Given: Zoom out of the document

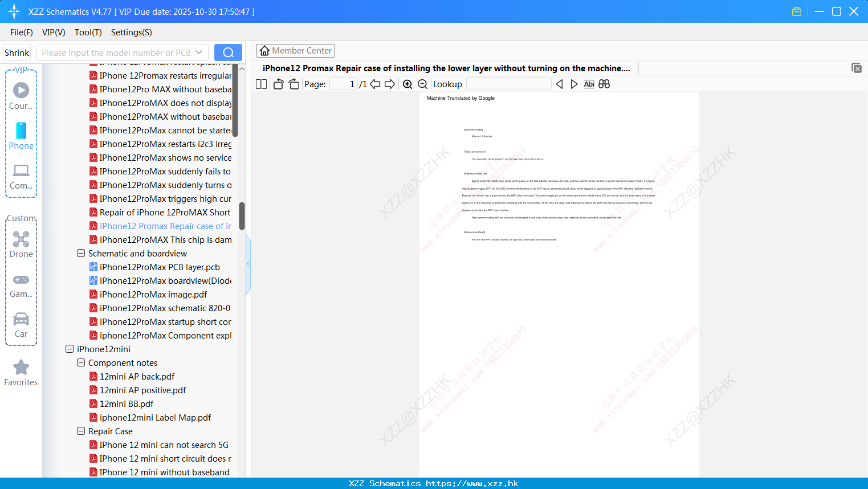Looking at the screenshot, I should coord(422,84).
